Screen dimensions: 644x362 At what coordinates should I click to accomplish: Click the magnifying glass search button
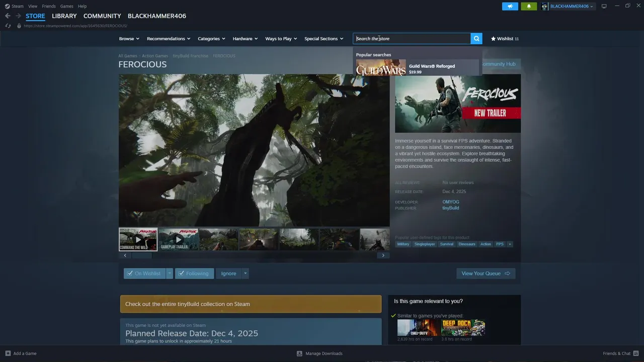(x=476, y=39)
